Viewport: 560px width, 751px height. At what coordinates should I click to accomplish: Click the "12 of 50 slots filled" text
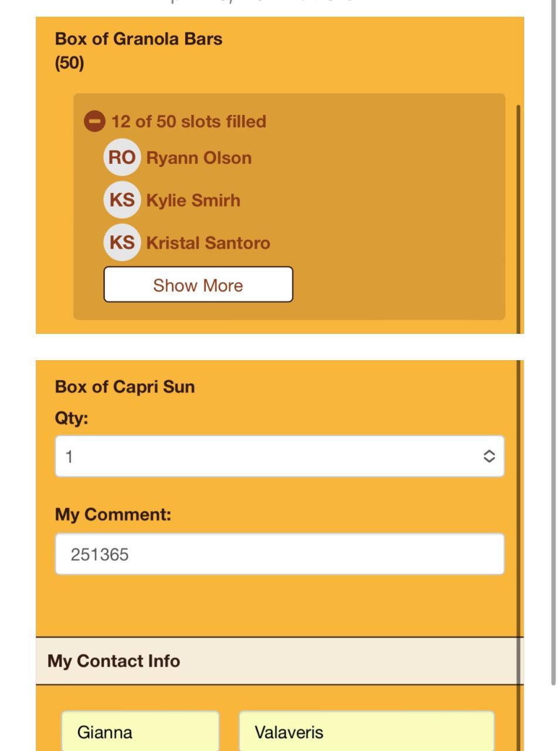(x=188, y=121)
